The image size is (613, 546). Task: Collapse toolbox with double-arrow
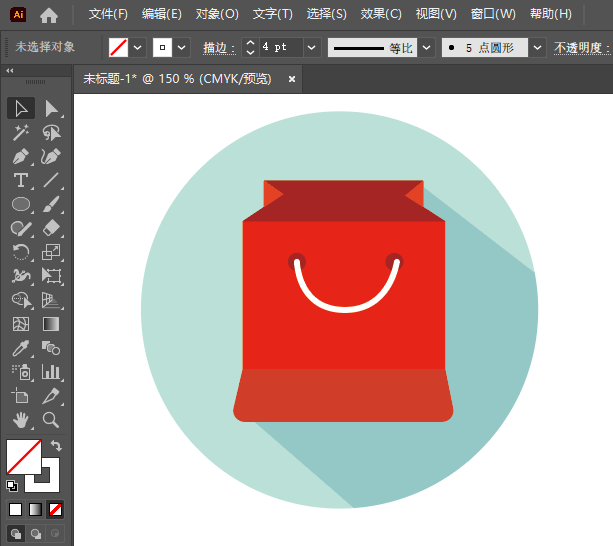coord(10,71)
